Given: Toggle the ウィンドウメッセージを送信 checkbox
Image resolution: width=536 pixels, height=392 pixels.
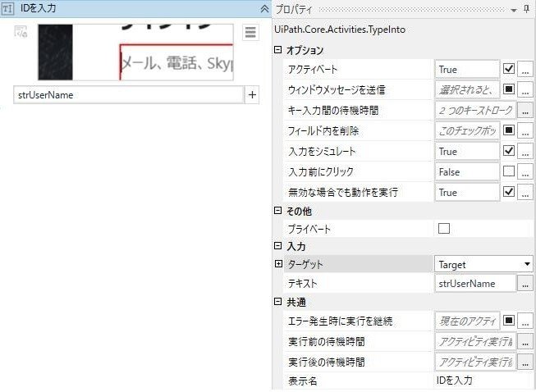Looking at the screenshot, I should coord(509,89).
